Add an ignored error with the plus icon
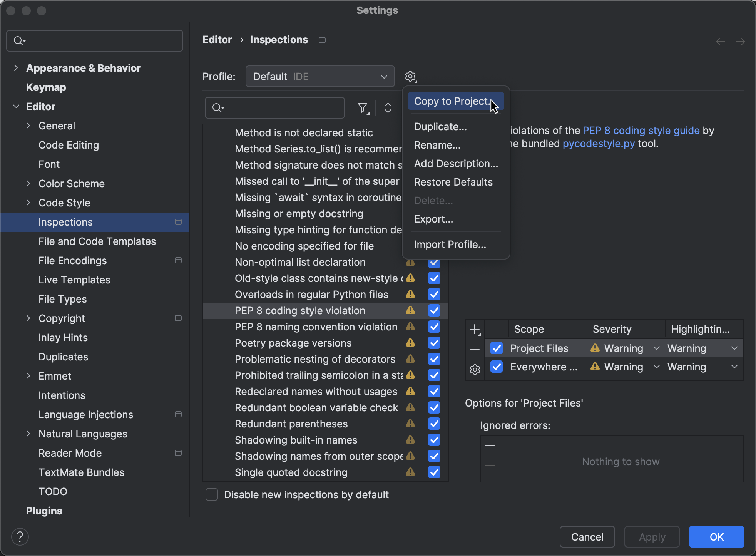This screenshot has height=556, width=756. [490, 445]
